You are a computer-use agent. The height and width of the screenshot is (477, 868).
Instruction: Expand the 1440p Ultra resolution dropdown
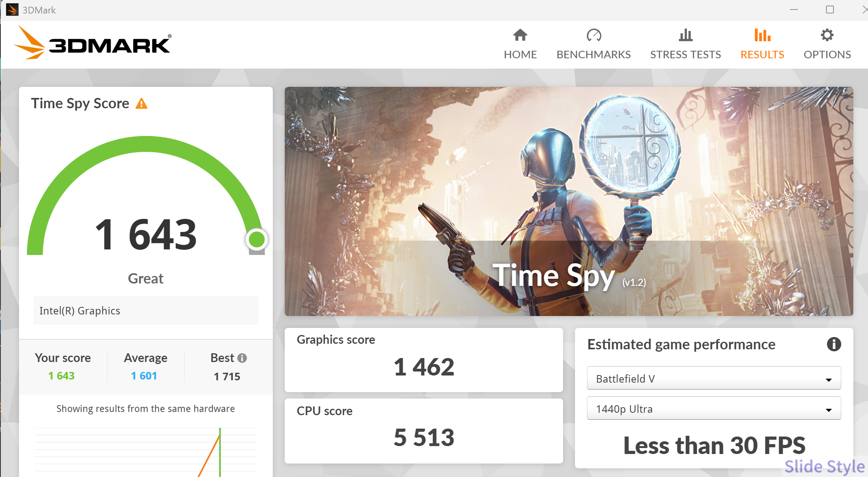point(714,408)
